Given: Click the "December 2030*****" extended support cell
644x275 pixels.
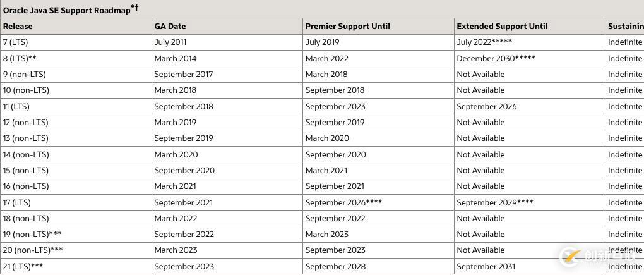Looking at the screenshot, I should (496, 58).
